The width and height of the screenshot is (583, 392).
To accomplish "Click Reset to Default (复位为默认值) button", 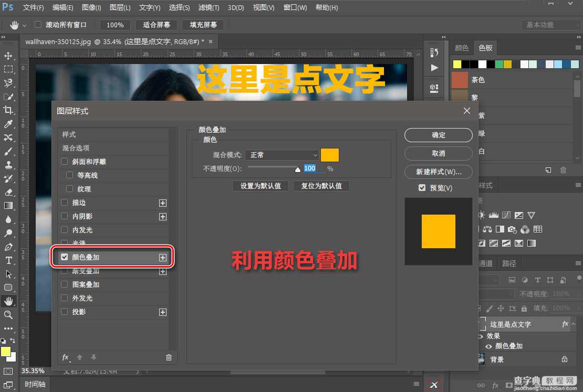I will (321, 186).
